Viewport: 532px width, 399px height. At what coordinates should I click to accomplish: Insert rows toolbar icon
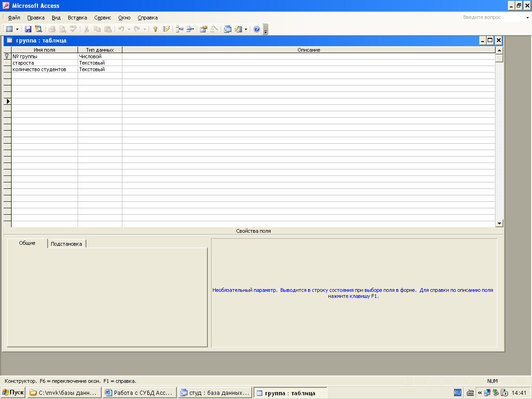tap(180, 29)
